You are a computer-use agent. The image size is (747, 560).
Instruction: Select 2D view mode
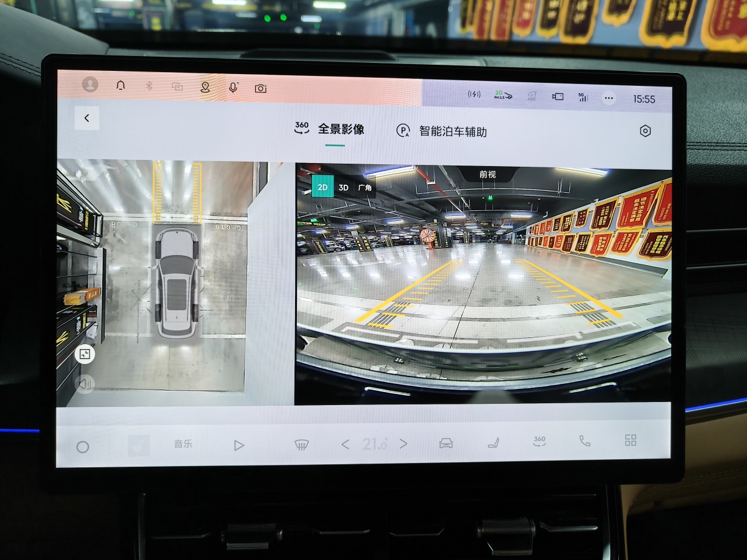click(x=322, y=187)
